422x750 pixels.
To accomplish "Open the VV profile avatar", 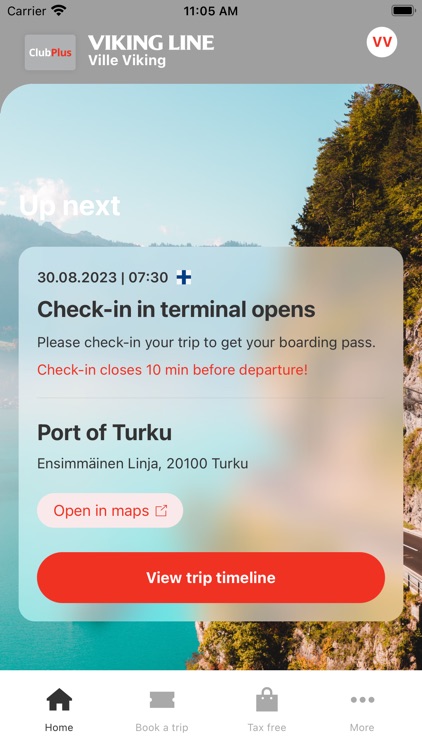I will pyautogui.click(x=382, y=42).
